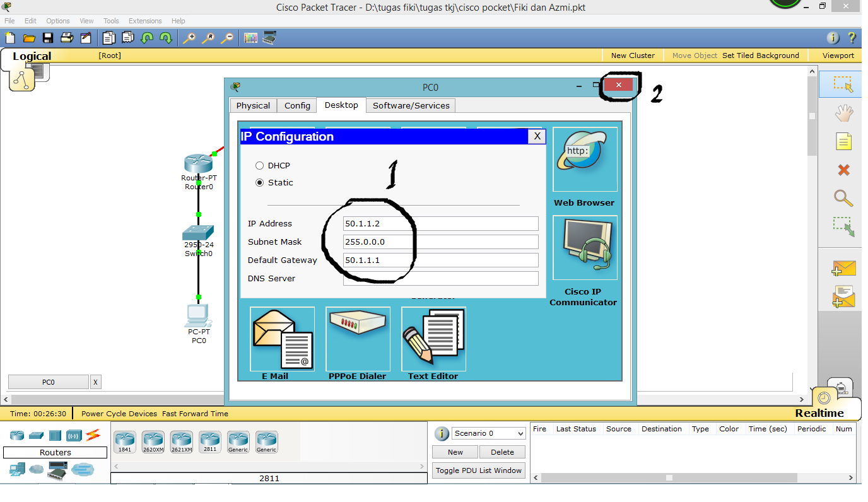Image resolution: width=868 pixels, height=502 pixels.
Task: Add a Complex PDU envelope
Action: [843, 297]
